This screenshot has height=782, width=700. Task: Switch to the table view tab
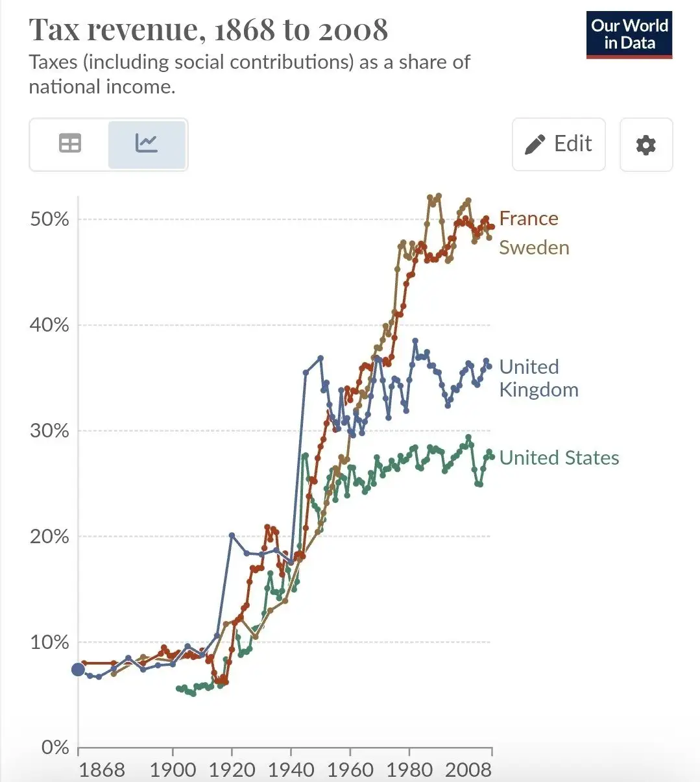(69, 143)
